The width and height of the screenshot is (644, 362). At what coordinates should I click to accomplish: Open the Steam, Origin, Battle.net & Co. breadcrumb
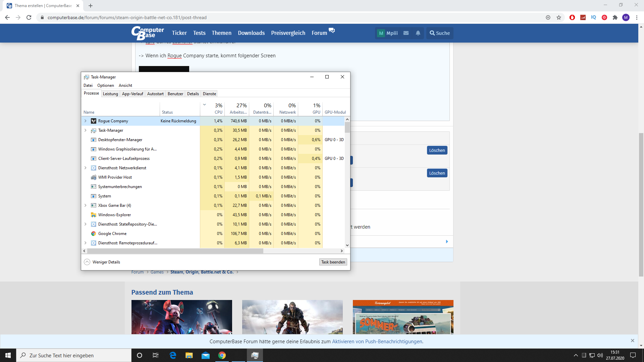pos(202,272)
